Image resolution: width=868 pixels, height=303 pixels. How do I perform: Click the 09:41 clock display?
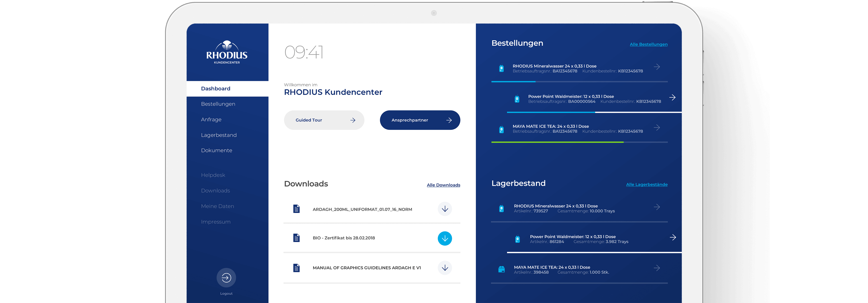304,52
